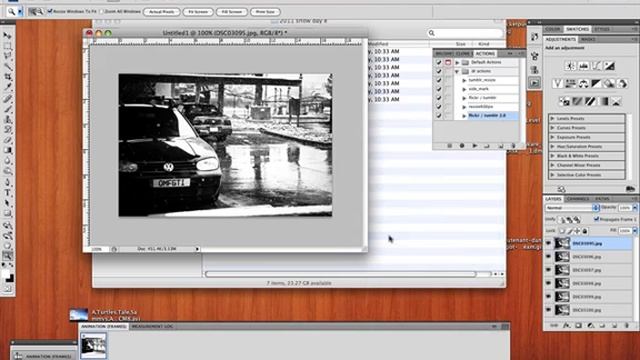This screenshot has height=360, width=640.
Task: Hide the DSC03100.jpg layer
Action: click(x=549, y=310)
